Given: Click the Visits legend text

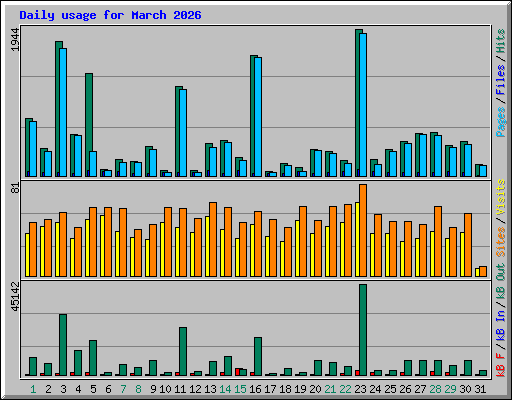Looking at the screenshot, I should point(501,198).
